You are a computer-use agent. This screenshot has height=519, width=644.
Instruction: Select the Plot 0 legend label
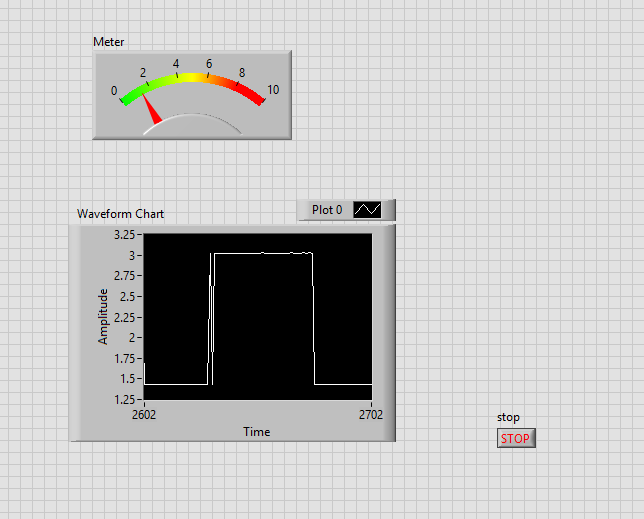(327, 210)
